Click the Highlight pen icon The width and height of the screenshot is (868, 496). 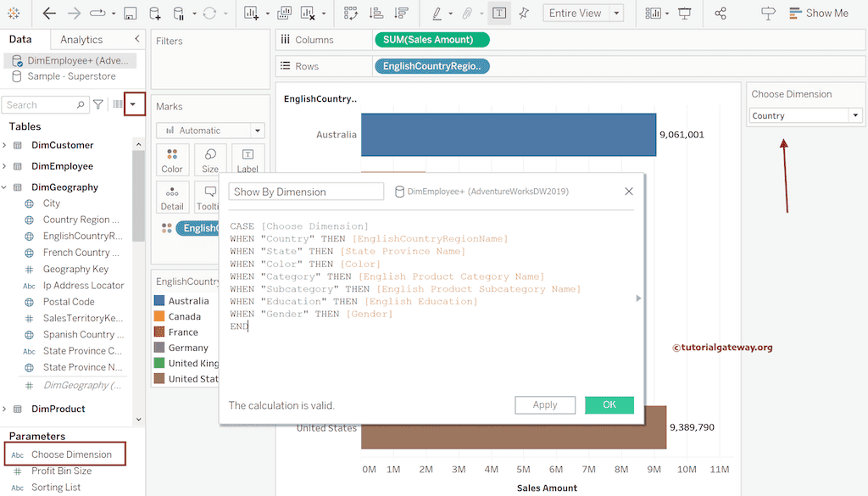pyautogui.click(x=437, y=14)
